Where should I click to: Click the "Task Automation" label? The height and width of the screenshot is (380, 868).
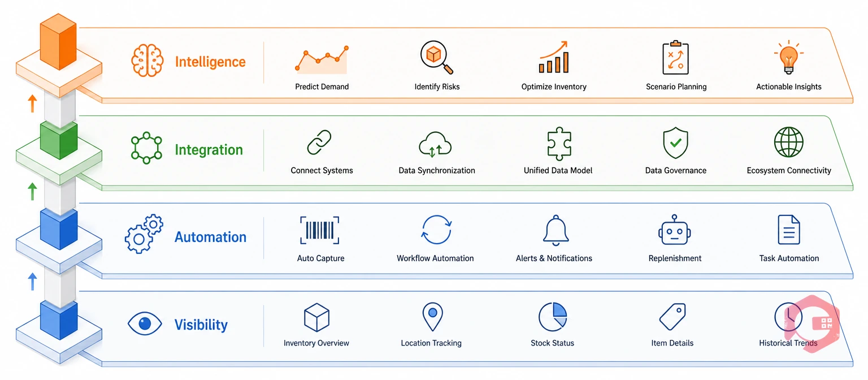point(789,258)
